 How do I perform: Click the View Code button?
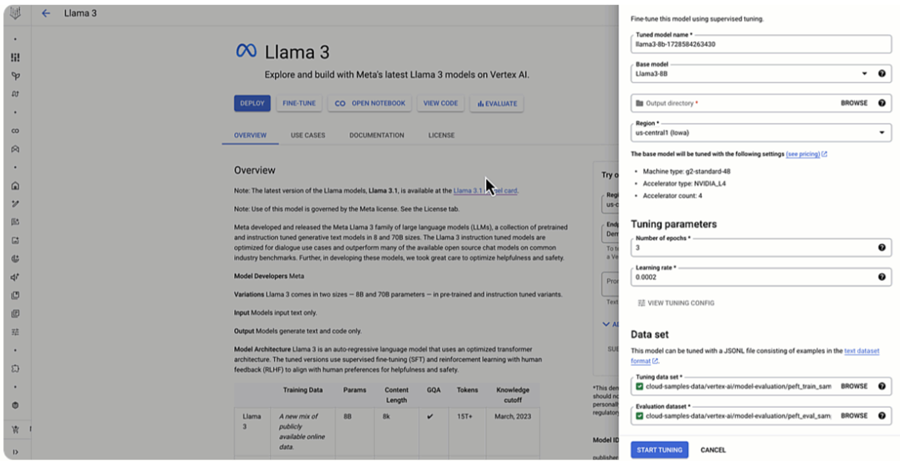(440, 103)
